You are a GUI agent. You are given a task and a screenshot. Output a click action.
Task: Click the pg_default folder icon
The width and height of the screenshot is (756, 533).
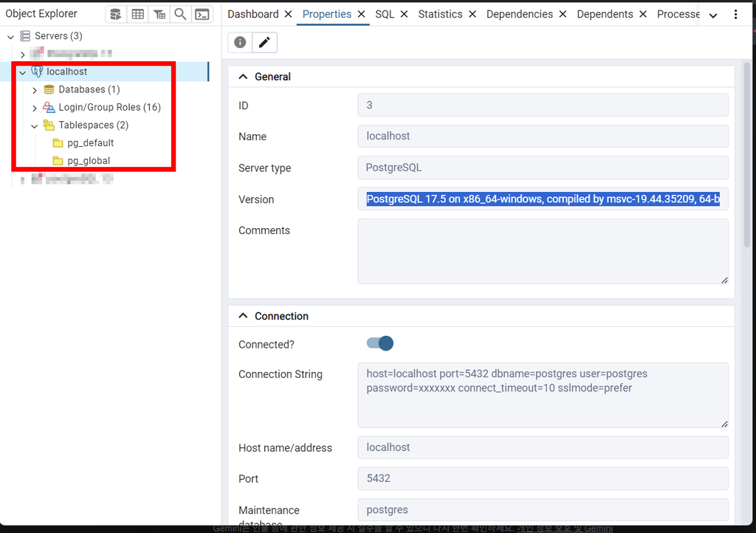58,143
